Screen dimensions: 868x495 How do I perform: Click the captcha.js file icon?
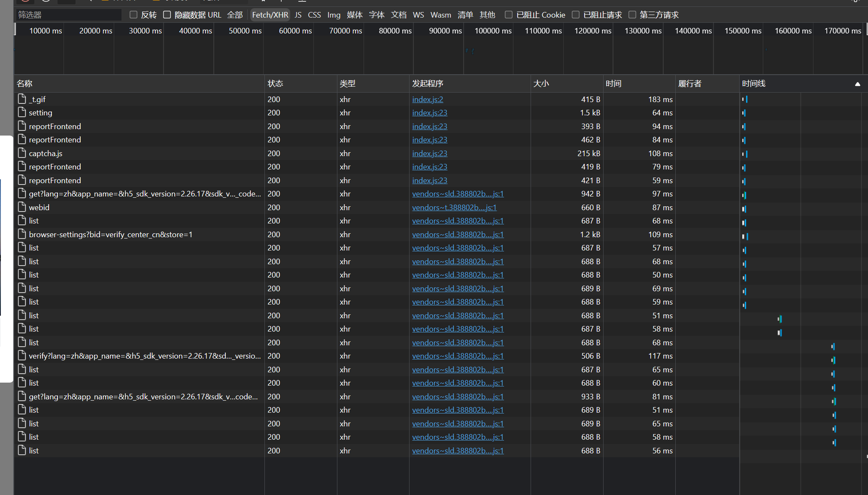click(x=22, y=153)
